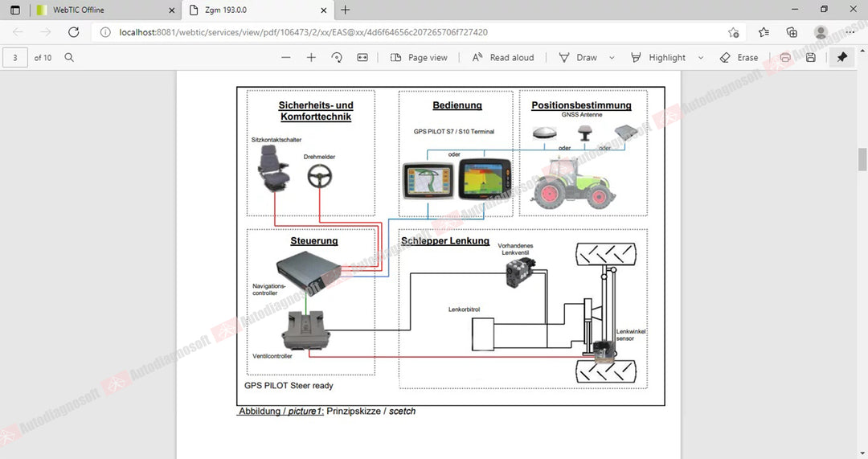Image resolution: width=868 pixels, height=459 pixels.
Task: Click the scrollbar up arrow
Action: point(862,51)
